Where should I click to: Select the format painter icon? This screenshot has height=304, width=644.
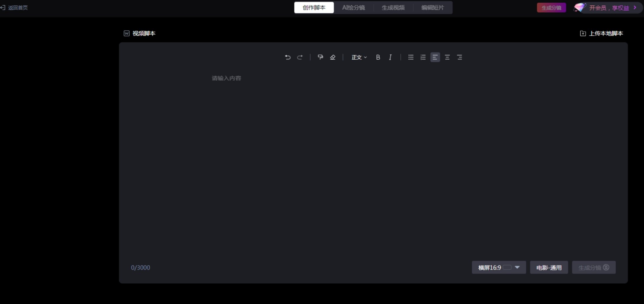[x=320, y=57]
